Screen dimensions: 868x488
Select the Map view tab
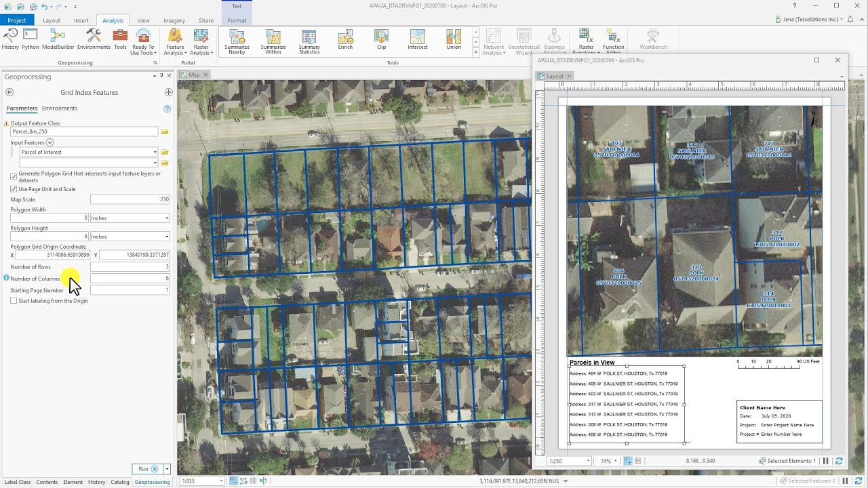194,75
